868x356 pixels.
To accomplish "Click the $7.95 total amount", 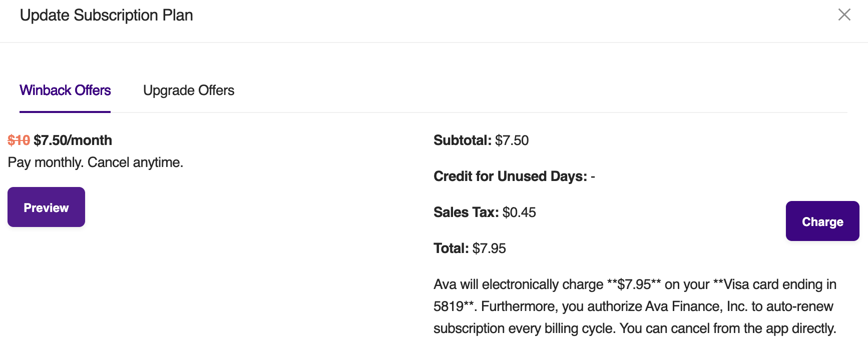I will coord(489,248).
